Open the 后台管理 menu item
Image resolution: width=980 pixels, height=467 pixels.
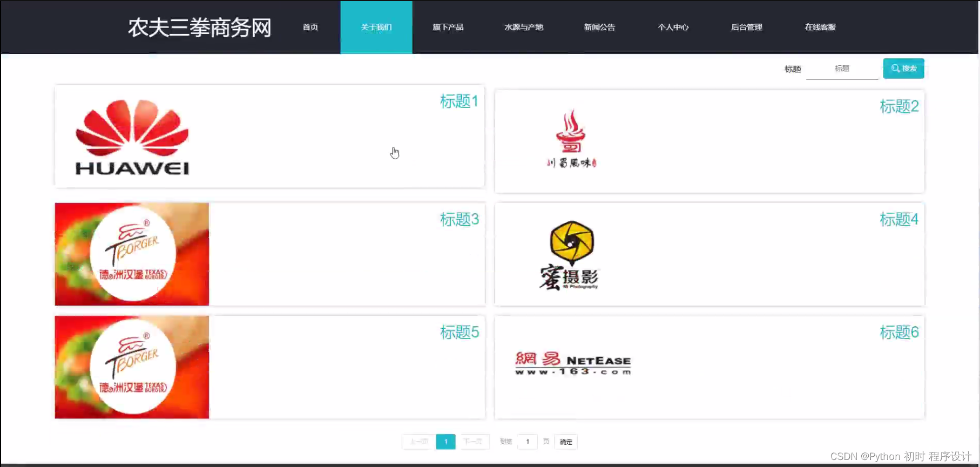747,27
